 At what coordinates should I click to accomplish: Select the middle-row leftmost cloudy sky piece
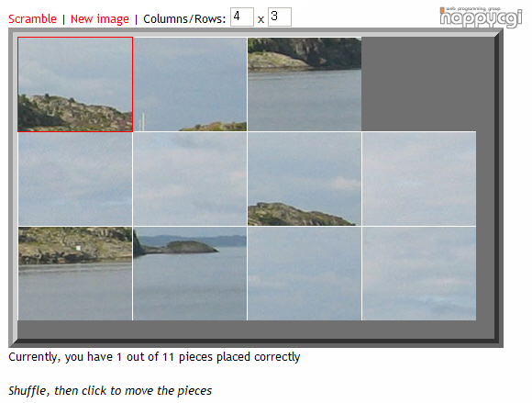tap(75, 179)
